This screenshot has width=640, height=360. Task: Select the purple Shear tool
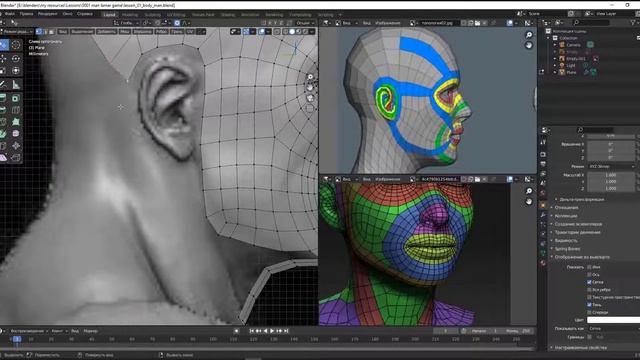[3, 158]
